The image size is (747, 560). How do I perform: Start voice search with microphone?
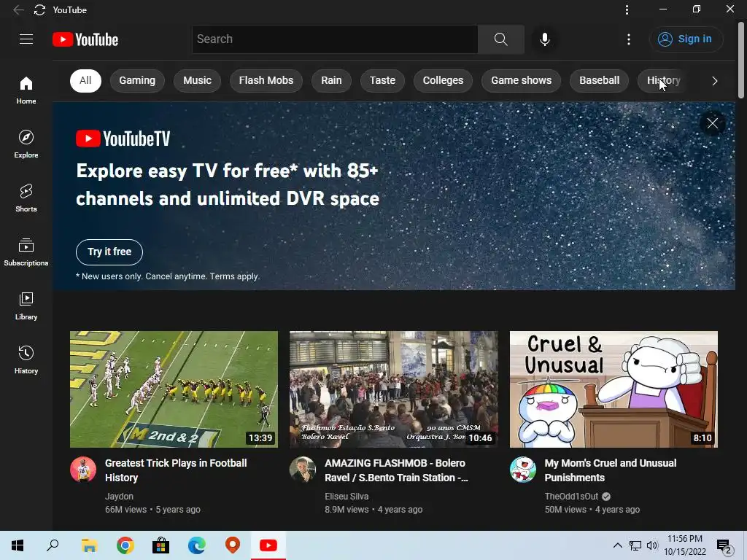click(x=544, y=39)
